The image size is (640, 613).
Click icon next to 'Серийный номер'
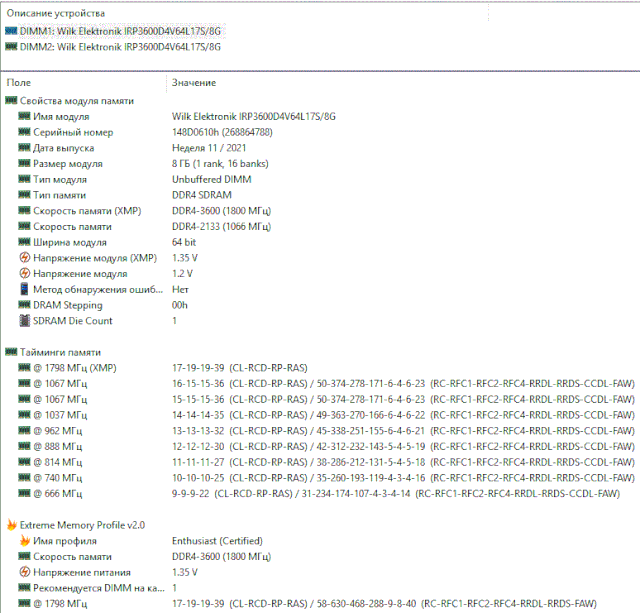(x=24, y=132)
